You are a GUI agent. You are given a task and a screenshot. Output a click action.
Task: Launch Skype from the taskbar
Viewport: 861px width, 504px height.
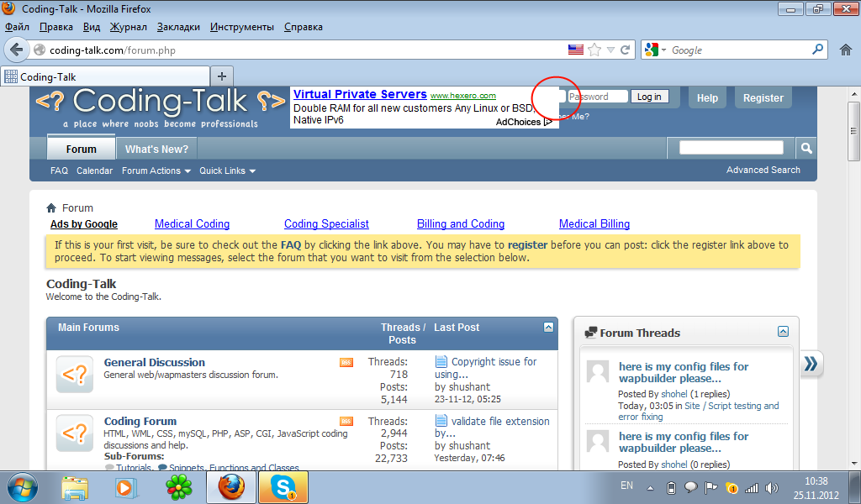pos(283,486)
